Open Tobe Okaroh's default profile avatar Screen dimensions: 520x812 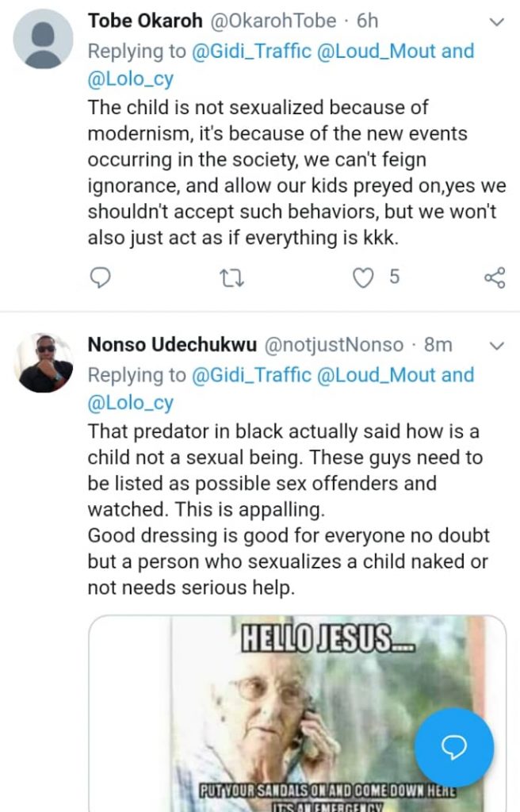click(45, 38)
